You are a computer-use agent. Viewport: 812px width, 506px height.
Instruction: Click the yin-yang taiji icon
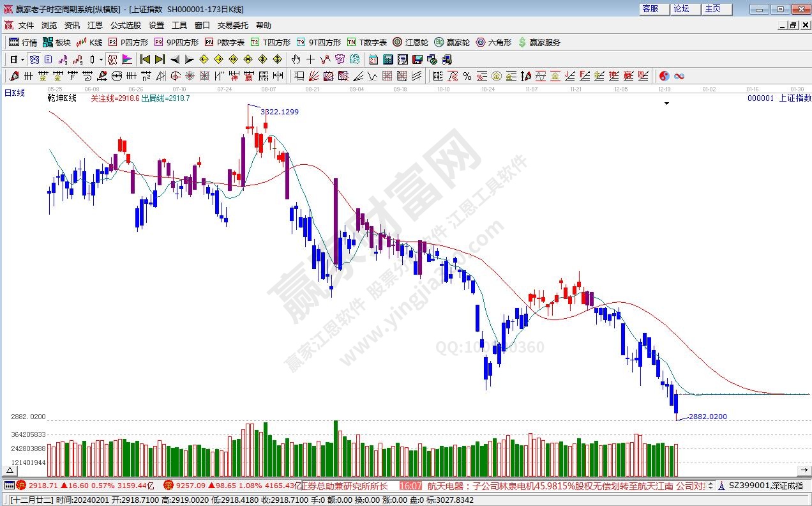pyautogui.click(x=664, y=76)
